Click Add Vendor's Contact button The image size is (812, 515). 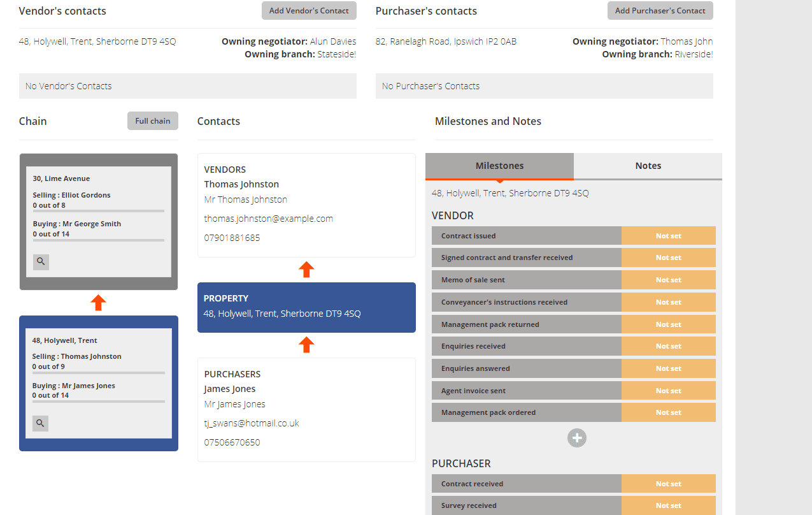tap(309, 11)
